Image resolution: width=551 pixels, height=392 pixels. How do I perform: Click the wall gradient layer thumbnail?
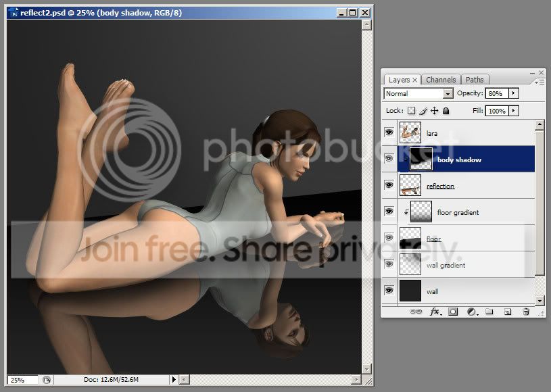[x=410, y=264]
